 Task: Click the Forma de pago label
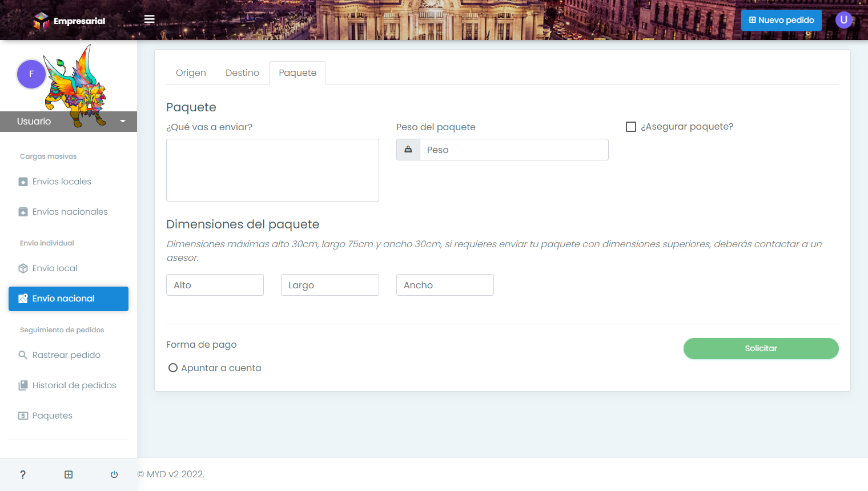pyautogui.click(x=201, y=345)
